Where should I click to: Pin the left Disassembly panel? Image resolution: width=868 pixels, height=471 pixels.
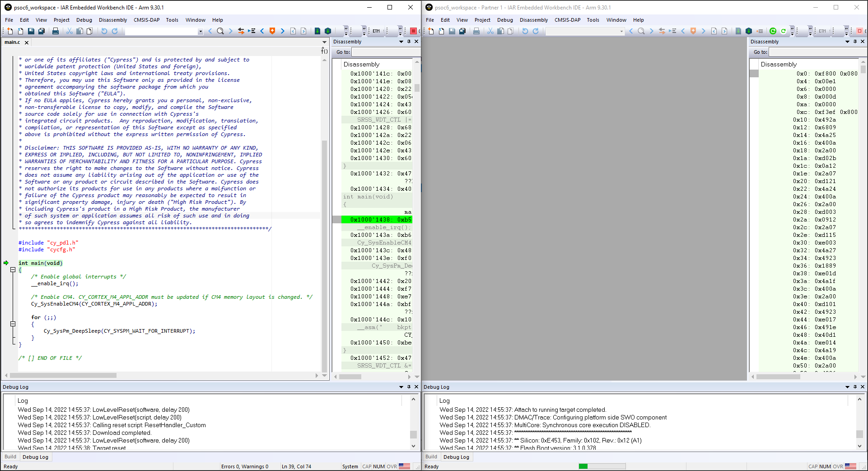(409, 42)
